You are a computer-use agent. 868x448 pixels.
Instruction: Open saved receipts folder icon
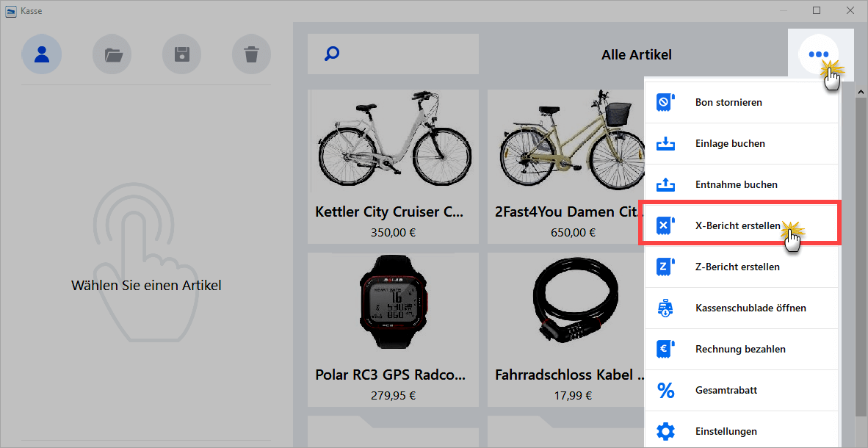pyautogui.click(x=112, y=54)
